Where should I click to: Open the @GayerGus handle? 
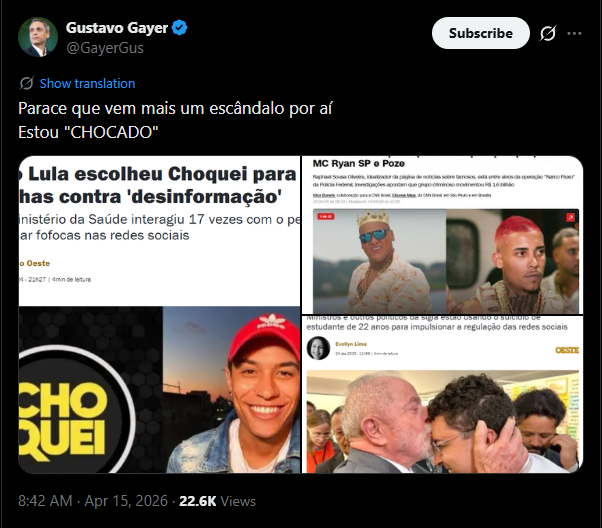(105, 48)
